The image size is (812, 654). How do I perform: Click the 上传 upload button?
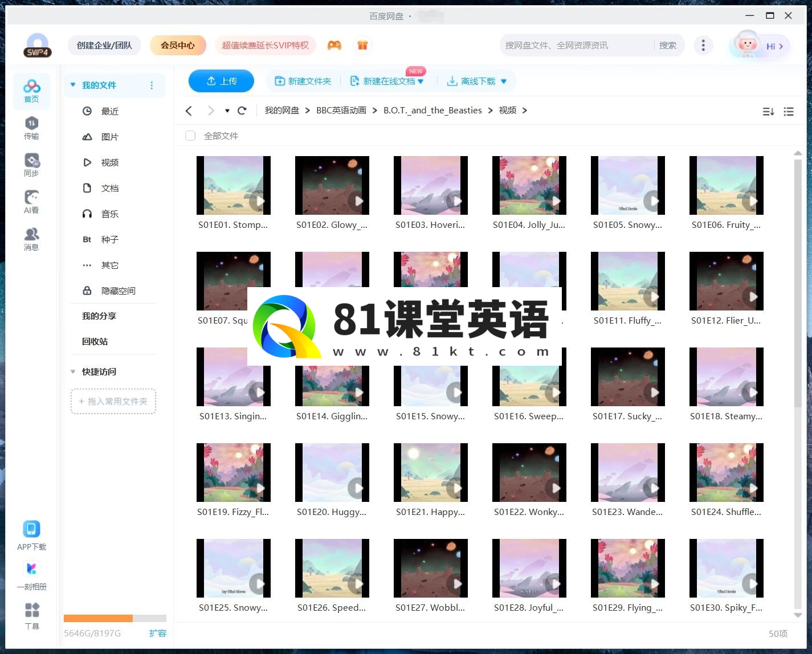tap(221, 81)
